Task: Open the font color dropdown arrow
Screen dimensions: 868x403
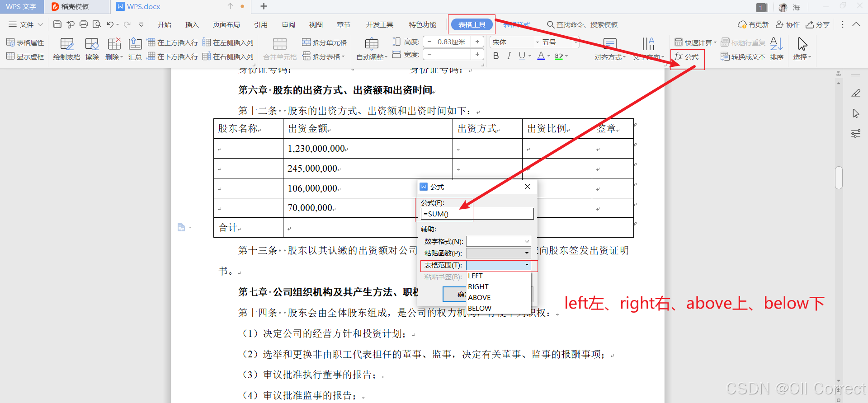Action: click(549, 56)
